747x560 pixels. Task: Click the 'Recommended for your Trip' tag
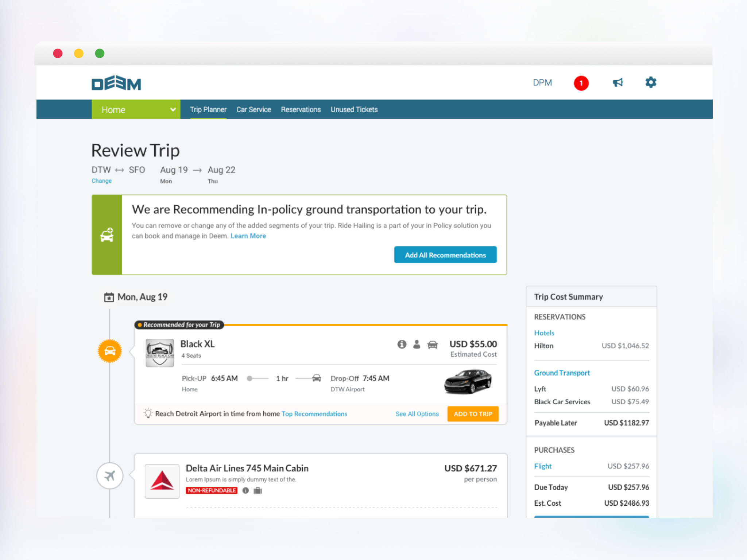pos(179,324)
